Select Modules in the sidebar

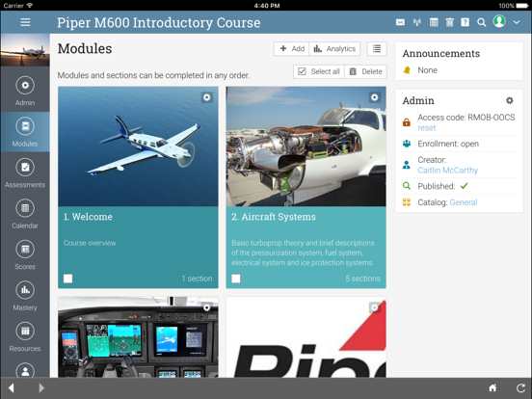[x=25, y=132]
